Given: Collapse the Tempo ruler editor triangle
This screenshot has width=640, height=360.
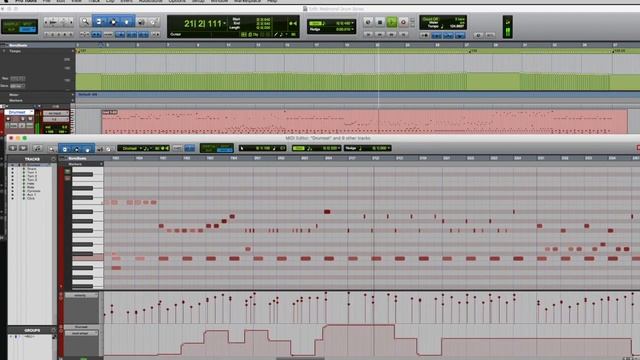Looking at the screenshot, I should (4, 51).
